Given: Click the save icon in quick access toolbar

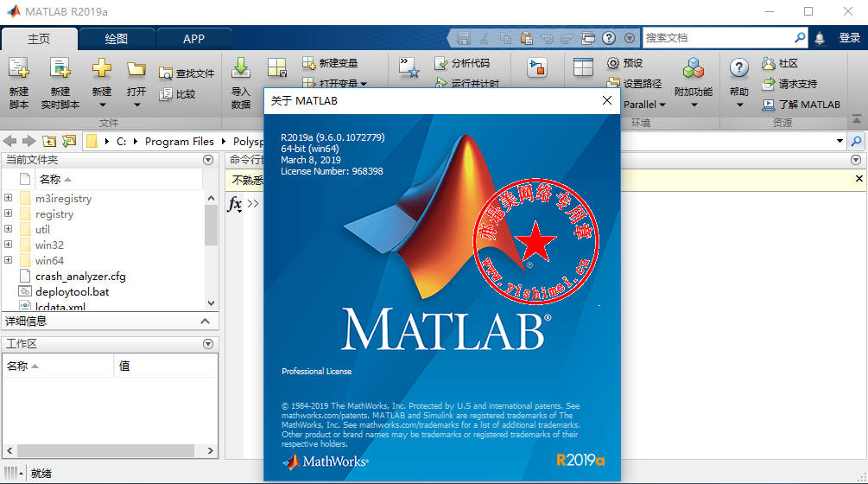Looking at the screenshot, I should point(463,38).
